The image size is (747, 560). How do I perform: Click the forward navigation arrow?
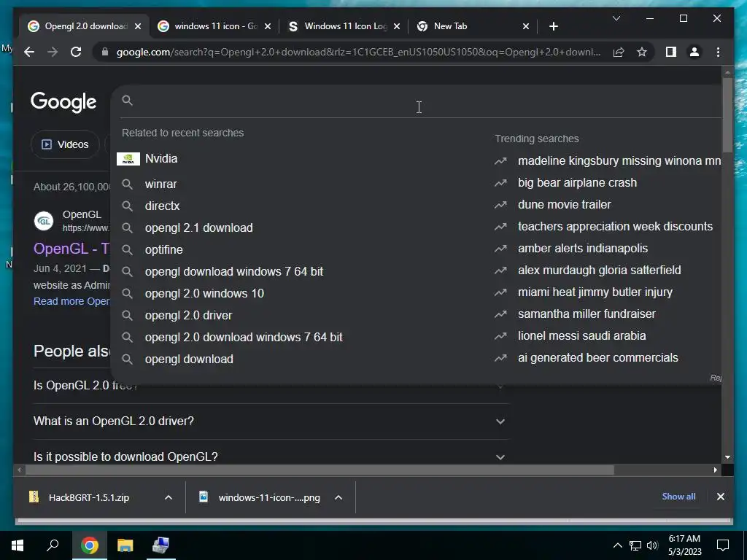coord(53,52)
